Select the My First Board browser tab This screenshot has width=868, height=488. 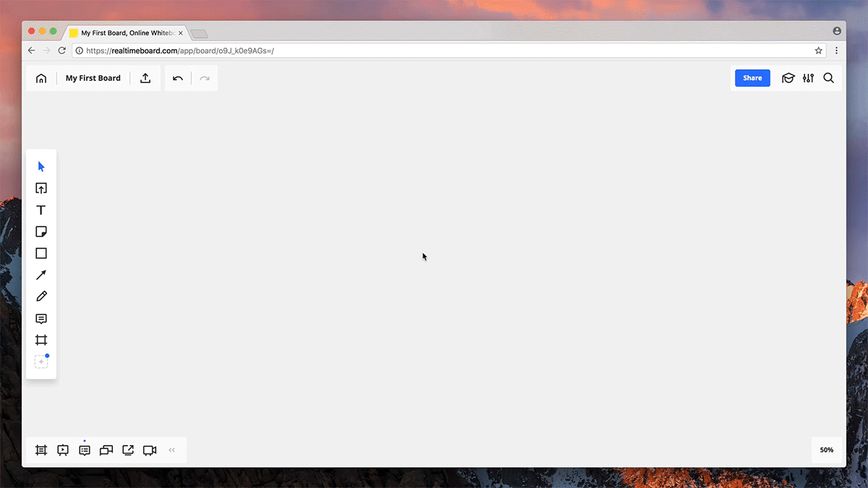point(127,33)
